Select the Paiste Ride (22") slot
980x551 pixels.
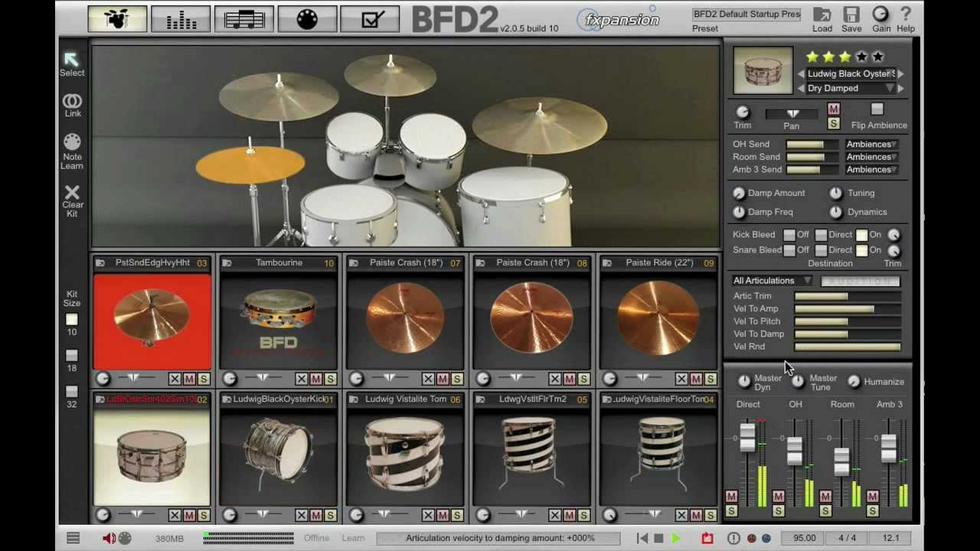[x=658, y=322]
